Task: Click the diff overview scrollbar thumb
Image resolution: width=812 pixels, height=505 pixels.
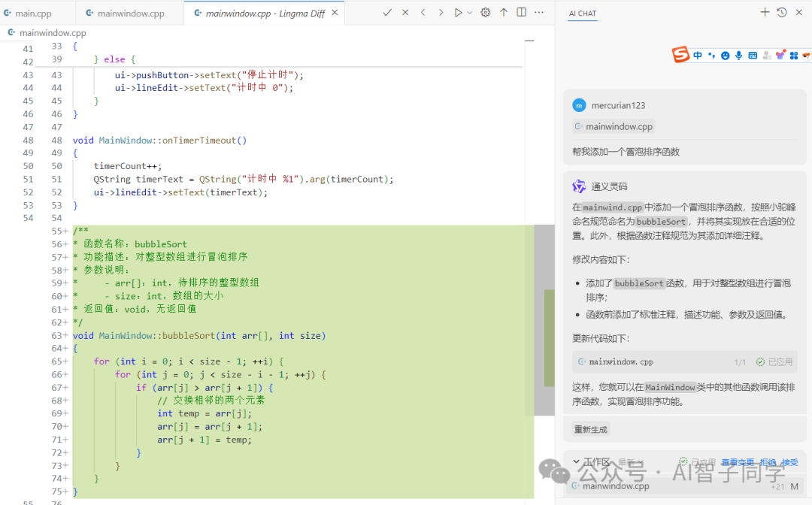Action: [544, 320]
